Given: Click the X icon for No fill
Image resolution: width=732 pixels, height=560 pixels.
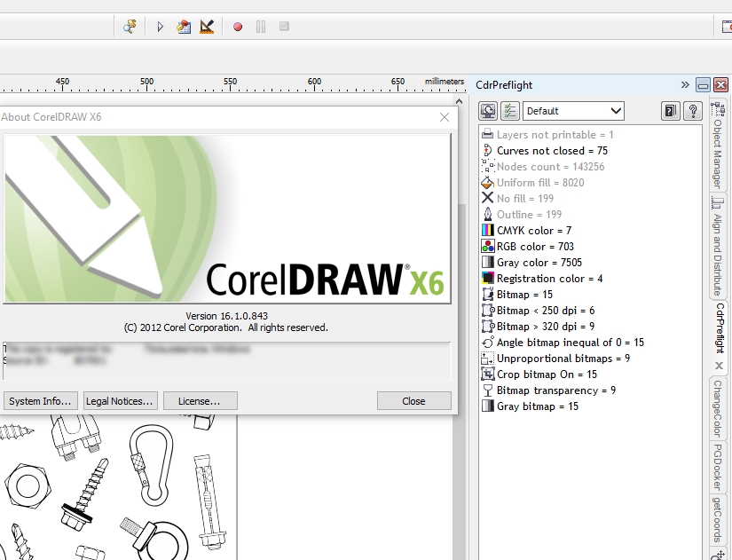Looking at the screenshot, I should click(x=487, y=198).
